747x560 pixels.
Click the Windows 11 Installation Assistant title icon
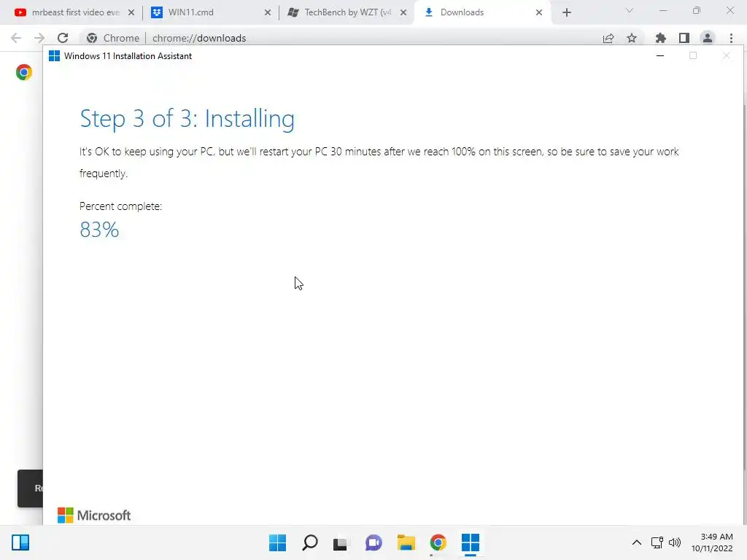[x=54, y=56]
